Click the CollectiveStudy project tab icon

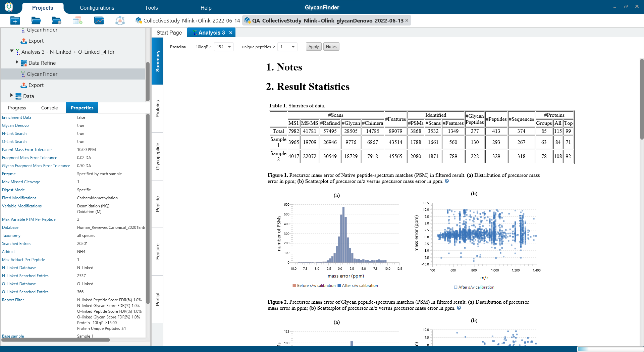click(x=139, y=20)
